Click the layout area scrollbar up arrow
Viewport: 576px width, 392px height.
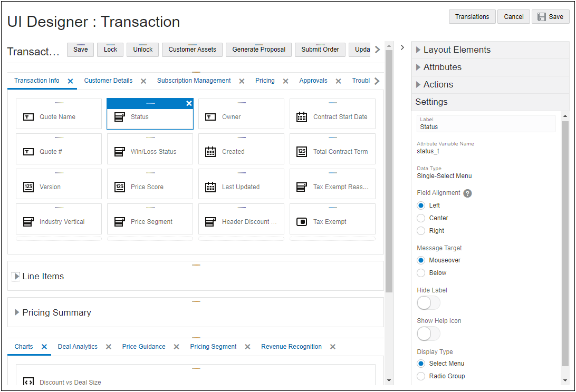[389, 46]
